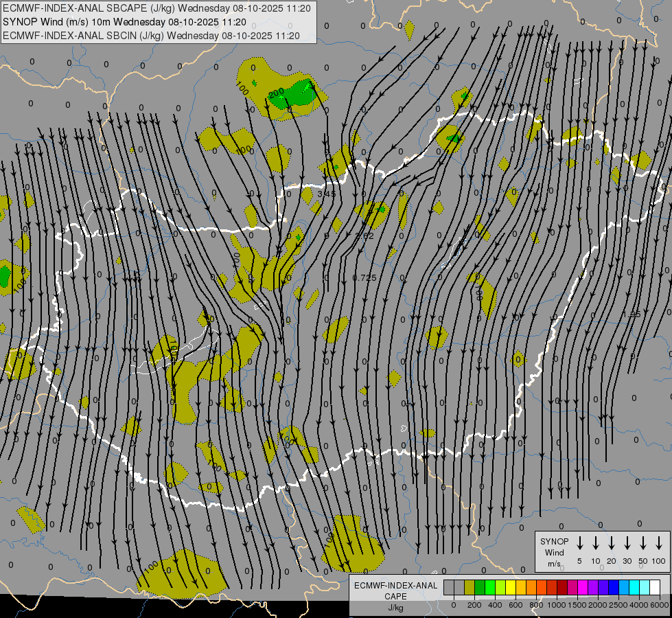Image resolution: width=672 pixels, height=618 pixels.
Task: Click the 10 m/s wind arrow symbol
Action: point(595,543)
